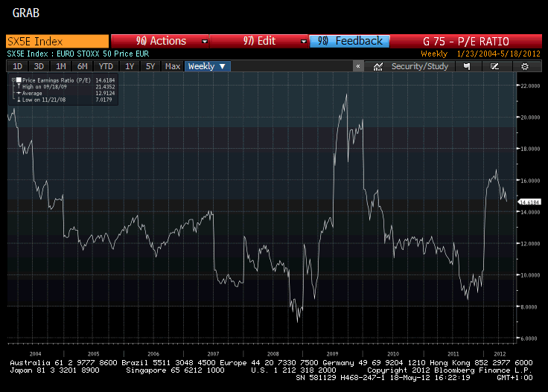Select the Max range tab
Screen dimensions: 548x392
(x=173, y=66)
